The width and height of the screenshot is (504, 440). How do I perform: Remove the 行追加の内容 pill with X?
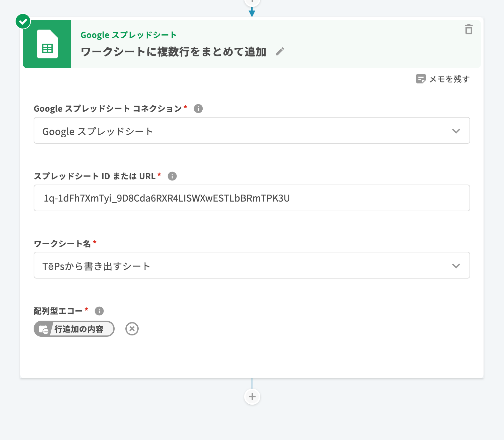132,329
